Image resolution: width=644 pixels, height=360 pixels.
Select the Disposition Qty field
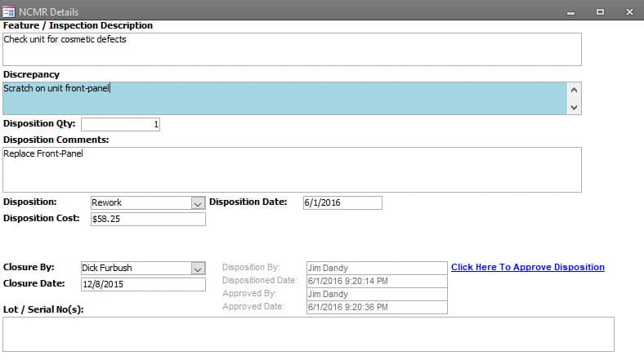(120, 124)
